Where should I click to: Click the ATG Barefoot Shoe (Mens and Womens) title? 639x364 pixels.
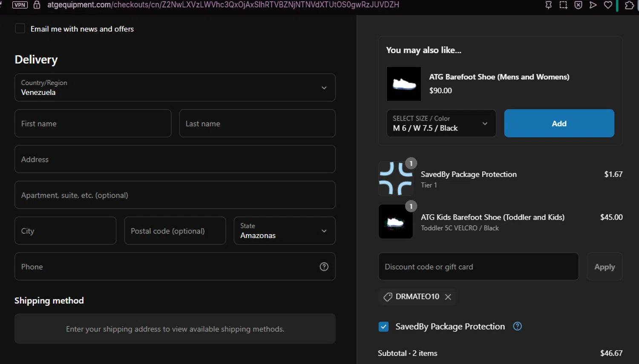point(499,77)
